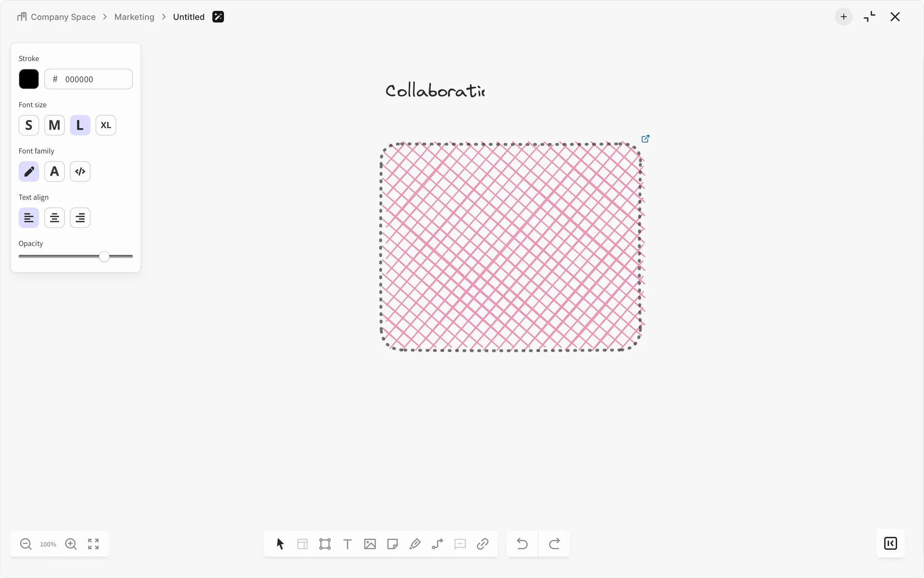Image resolution: width=924 pixels, height=578 pixels.
Task: Click the plus button at top right
Action: [844, 17]
